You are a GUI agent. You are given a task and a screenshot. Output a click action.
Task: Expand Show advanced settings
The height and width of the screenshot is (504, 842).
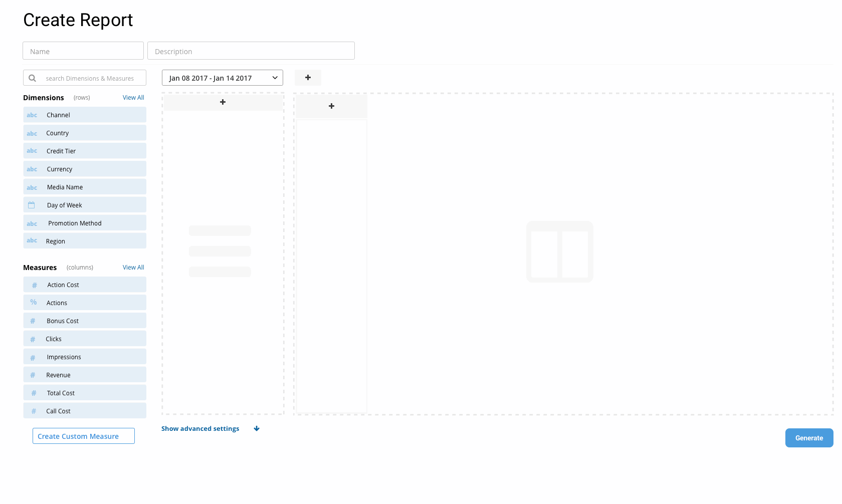point(200,428)
